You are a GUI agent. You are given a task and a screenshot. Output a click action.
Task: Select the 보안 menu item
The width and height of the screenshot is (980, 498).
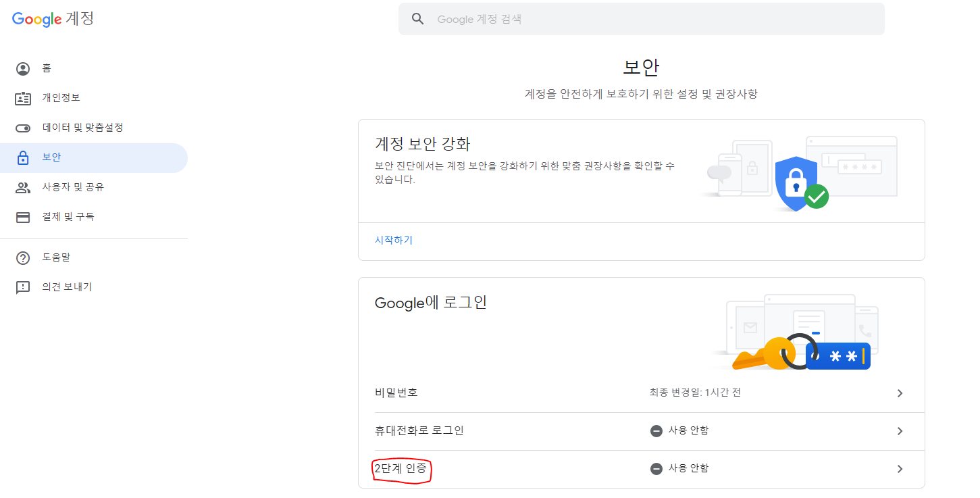pyautogui.click(x=94, y=157)
